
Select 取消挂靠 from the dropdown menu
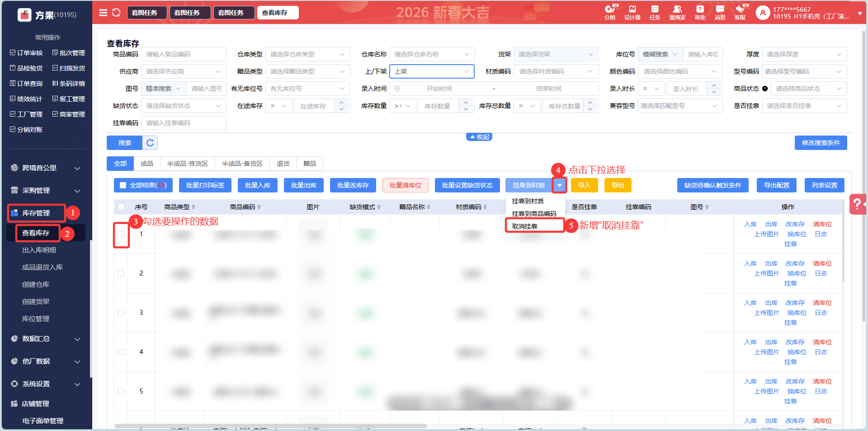point(525,226)
